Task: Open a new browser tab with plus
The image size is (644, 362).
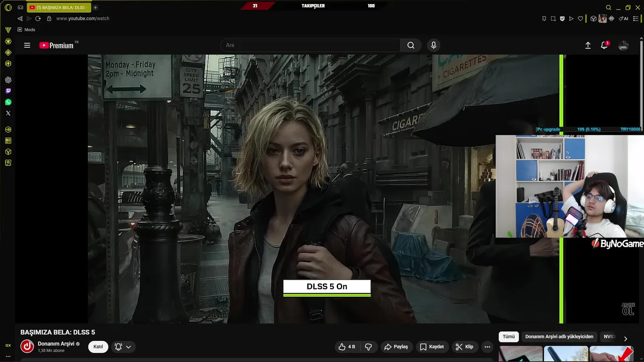Action: coord(96,8)
